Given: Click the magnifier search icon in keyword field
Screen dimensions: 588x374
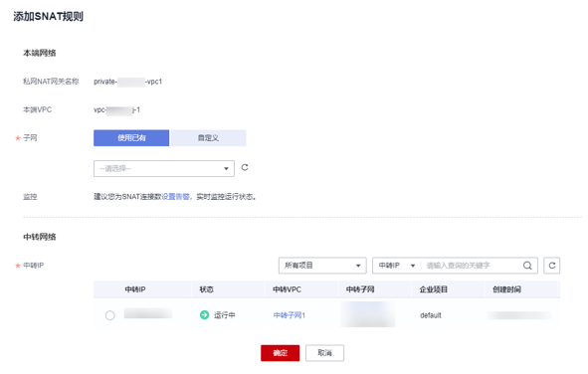Looking at the screenshot, I should pyautogui.click(x=527, y=266).
